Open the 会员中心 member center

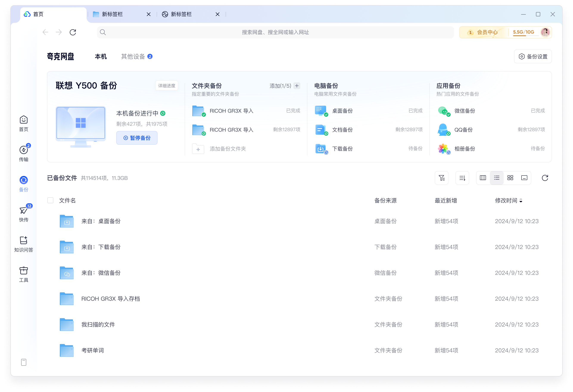pyautogui.click(x=483, y=32)
